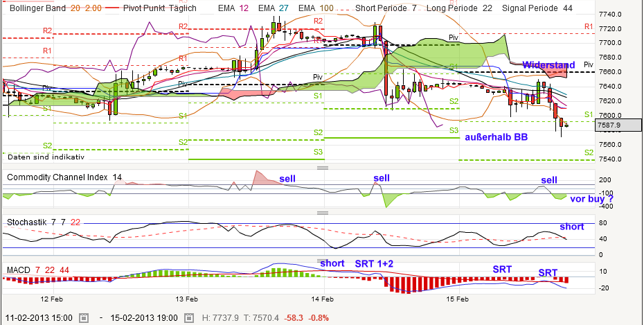644x325 pixels.
Task: Click the Stochastik 7 7 22 panel title
Action: pos(44,222)
